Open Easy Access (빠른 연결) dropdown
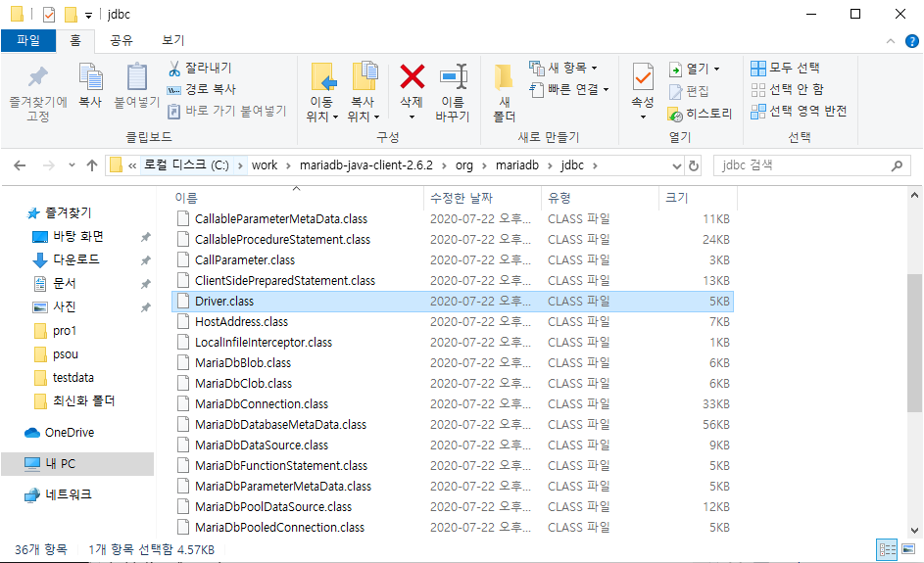 pos(568,89)
